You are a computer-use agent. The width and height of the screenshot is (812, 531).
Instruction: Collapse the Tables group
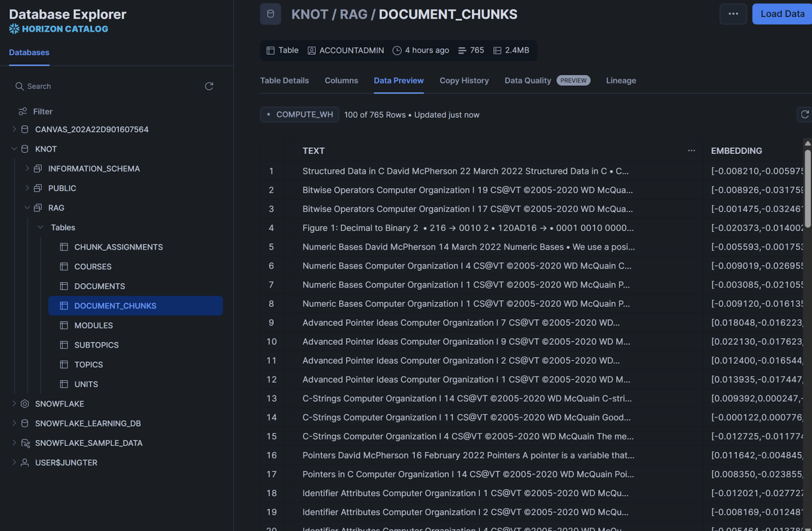40,227
